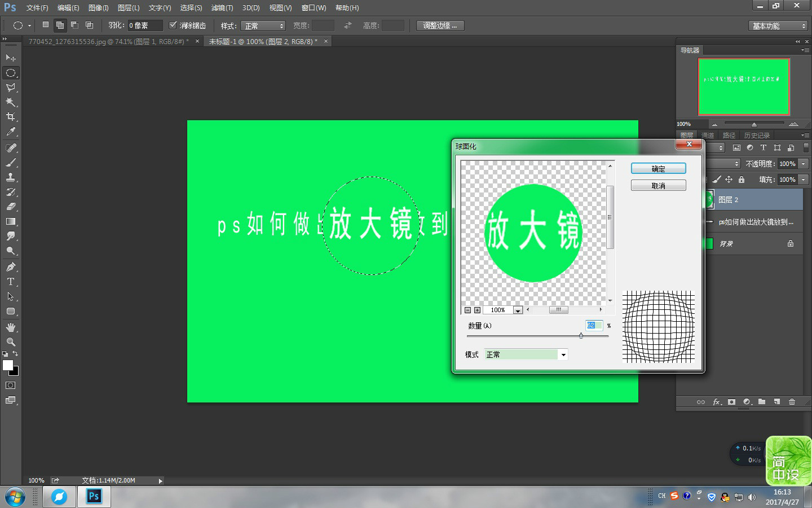Select the History Brush tool
Viewport: 812px width, 508px height.
(x=11, y=192)
